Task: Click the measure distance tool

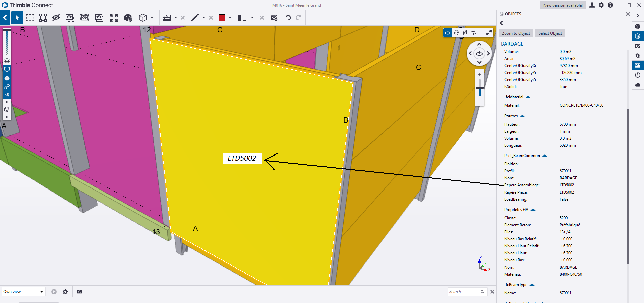Action: click(x=167, y=18)
